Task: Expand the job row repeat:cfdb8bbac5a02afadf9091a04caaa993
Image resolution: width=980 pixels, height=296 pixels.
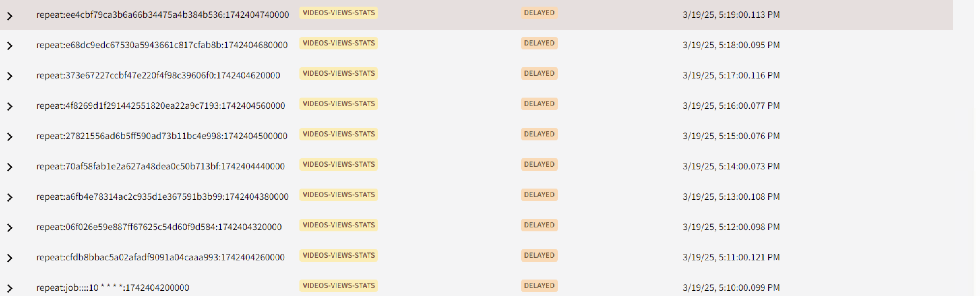Action: 10,258
